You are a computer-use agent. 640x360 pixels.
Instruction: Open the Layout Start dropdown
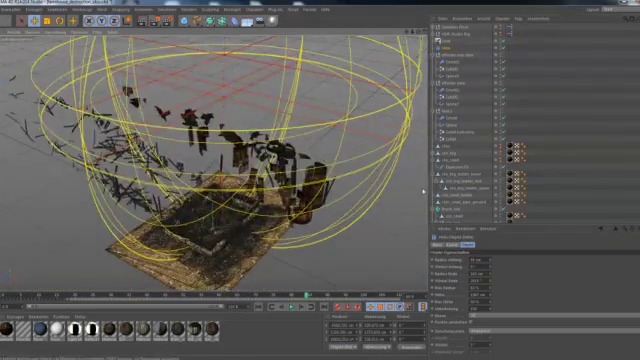click(x=620, y=9)
